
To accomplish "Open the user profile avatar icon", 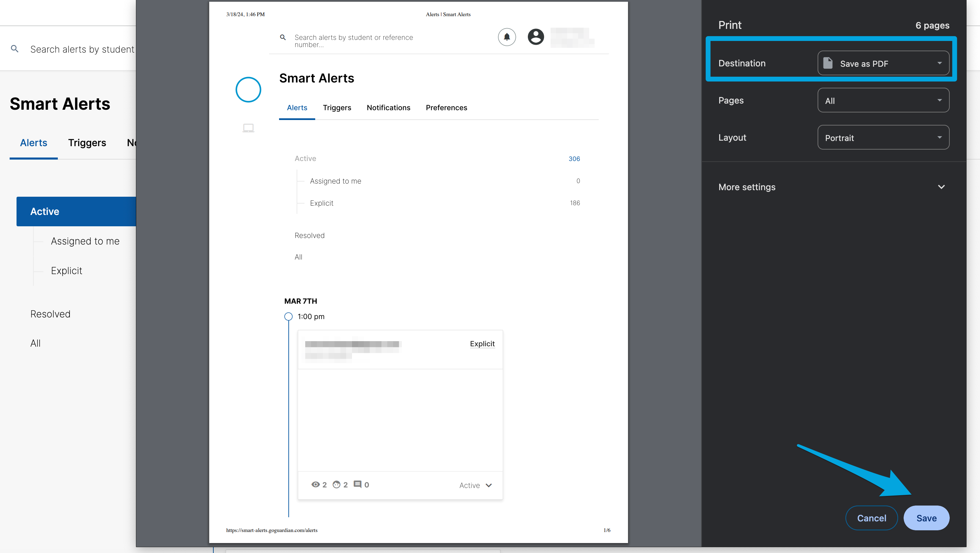I will click(x=536, y=37).
